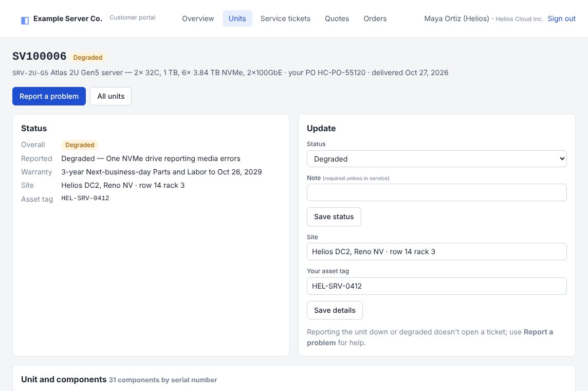This screenshot has height=391, width=588.
Task: Edit the Site field in the Update panel
Action: [x=436, y=252]
